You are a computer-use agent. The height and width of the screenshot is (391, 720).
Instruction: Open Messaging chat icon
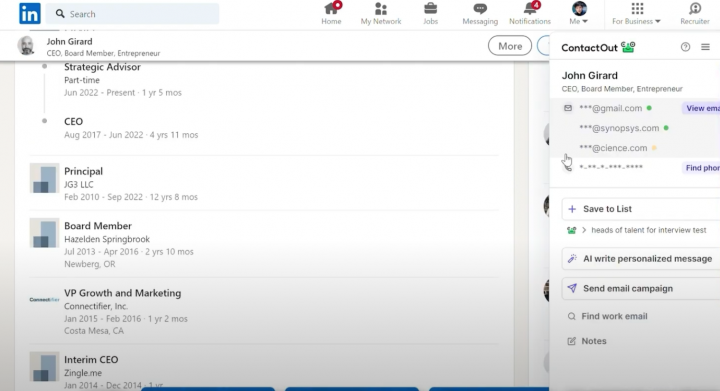point(480,9)
